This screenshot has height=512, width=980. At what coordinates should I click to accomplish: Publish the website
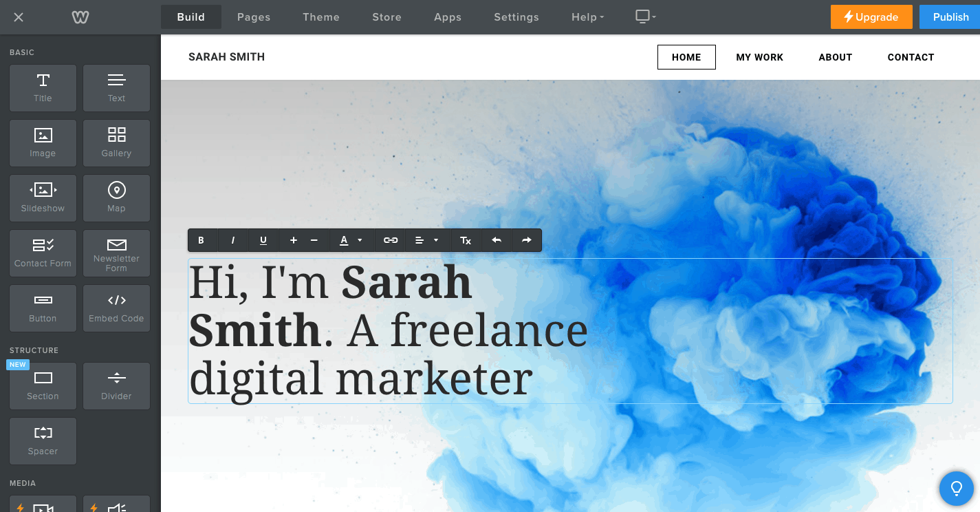click(950, 17)
